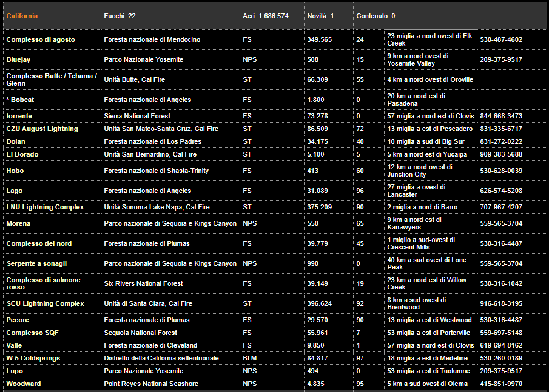Click '23 miglia a nord ovest di Elk Creek'
The height and width of the screenshot is (392, 549).
[x=429, y=39]
